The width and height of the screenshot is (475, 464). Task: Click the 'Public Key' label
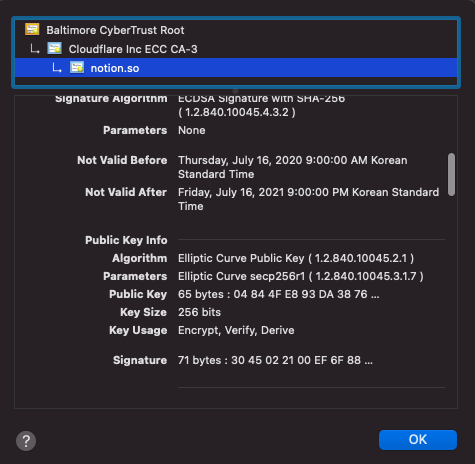coord(138,294)
